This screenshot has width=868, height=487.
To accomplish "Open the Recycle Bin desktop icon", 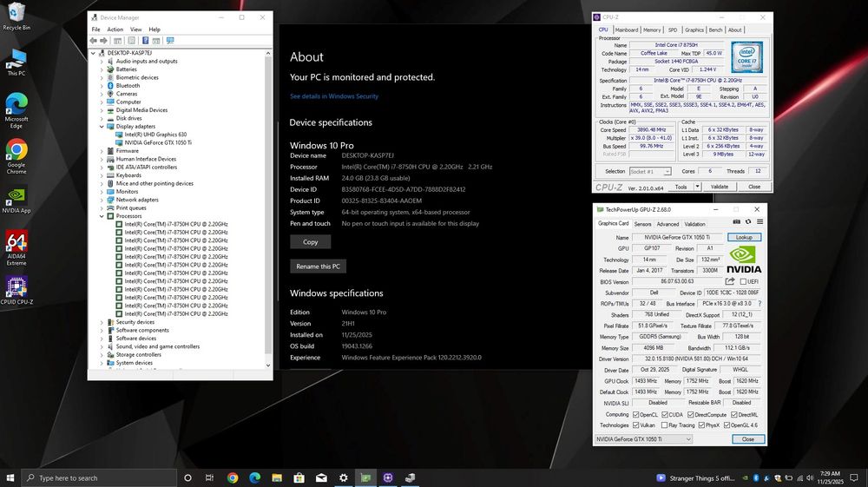I will point(16,16).
